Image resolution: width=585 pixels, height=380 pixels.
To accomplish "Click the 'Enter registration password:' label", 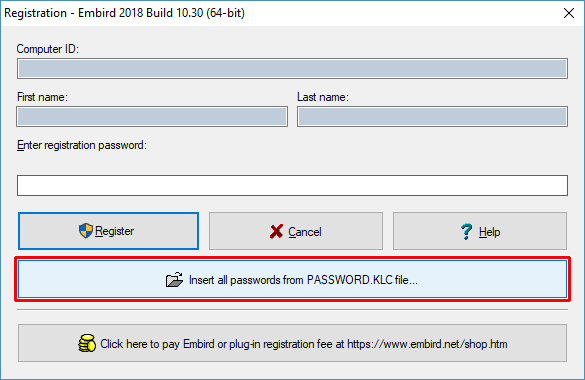I will [82, 145].
